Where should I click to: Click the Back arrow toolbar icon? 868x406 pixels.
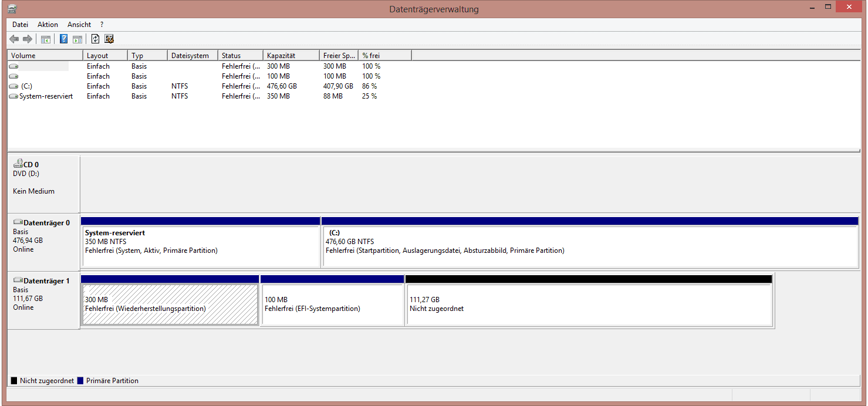(14, 39)
